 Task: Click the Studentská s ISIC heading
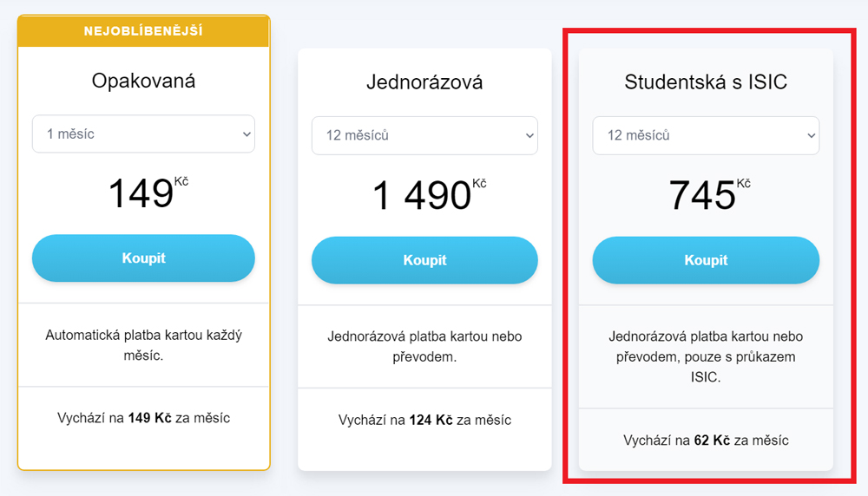click(706, 82)
